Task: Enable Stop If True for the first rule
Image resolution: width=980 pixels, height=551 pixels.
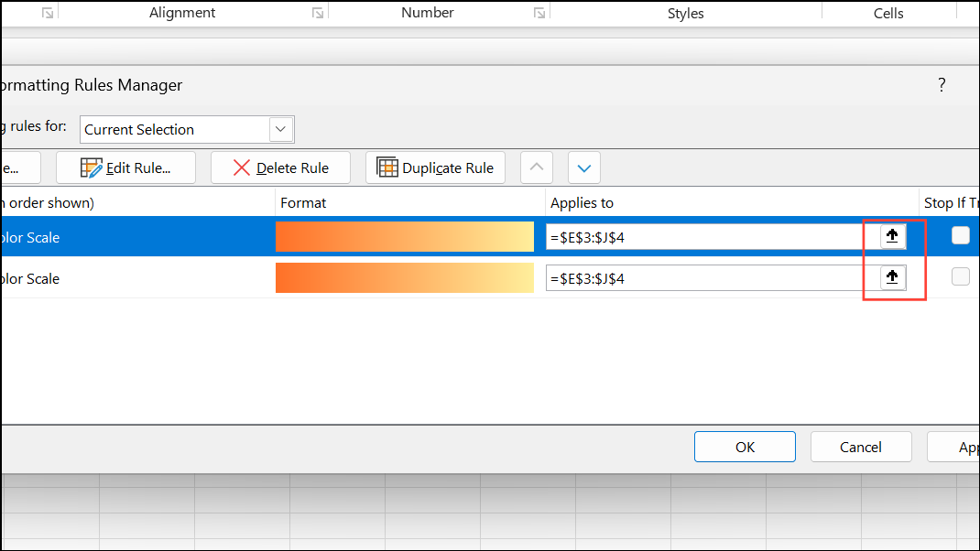Action: (x=960, y=235)
